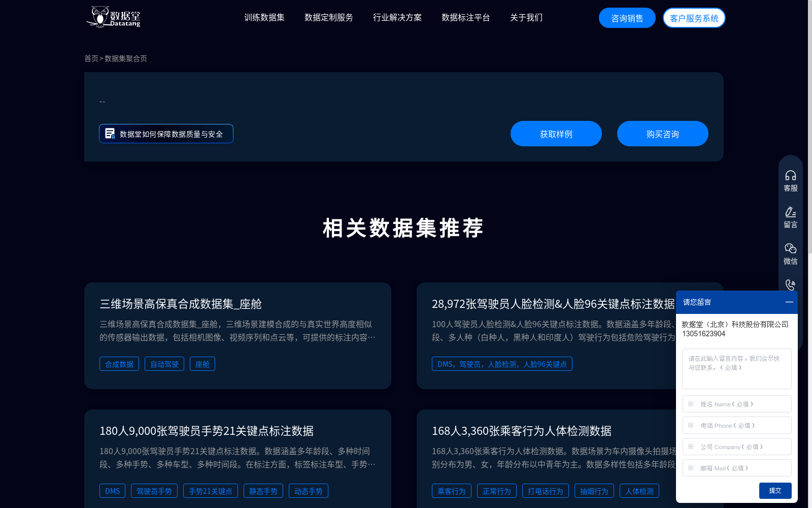Click 数据集聚合页 breadcrumb item
Viewport: 812px width, 508px height.
[126, 58]
